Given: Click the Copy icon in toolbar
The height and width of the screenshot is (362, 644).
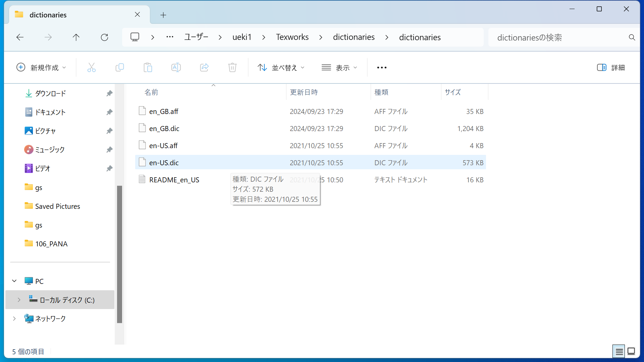Looking at the screenshot, I should coord(120,67).
